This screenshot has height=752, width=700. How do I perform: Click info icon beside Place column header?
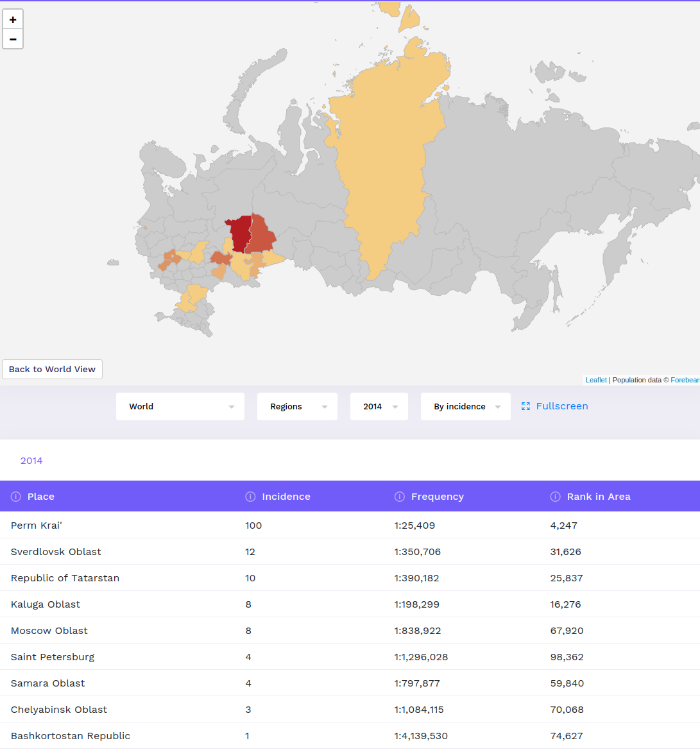tap(16, 497)
